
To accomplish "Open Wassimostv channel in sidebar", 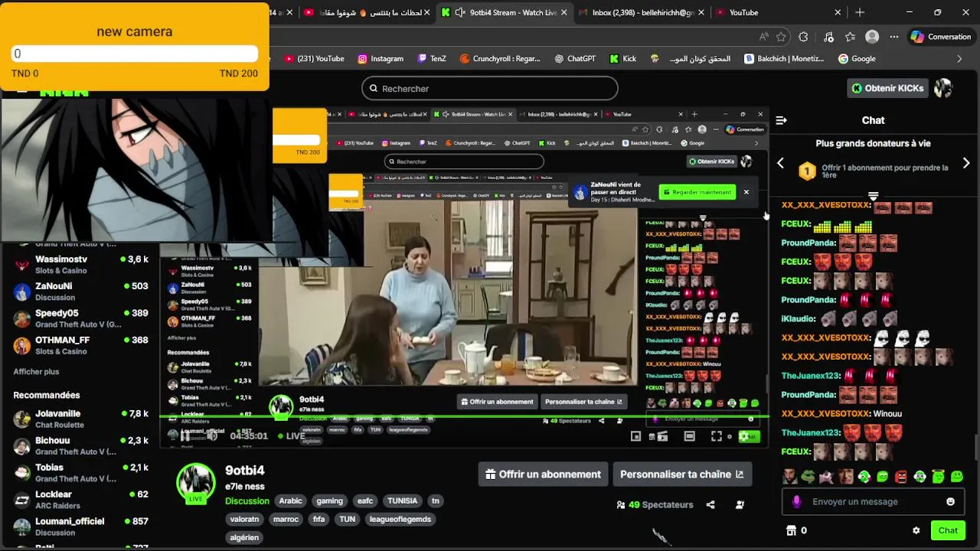I will (80, 265).
